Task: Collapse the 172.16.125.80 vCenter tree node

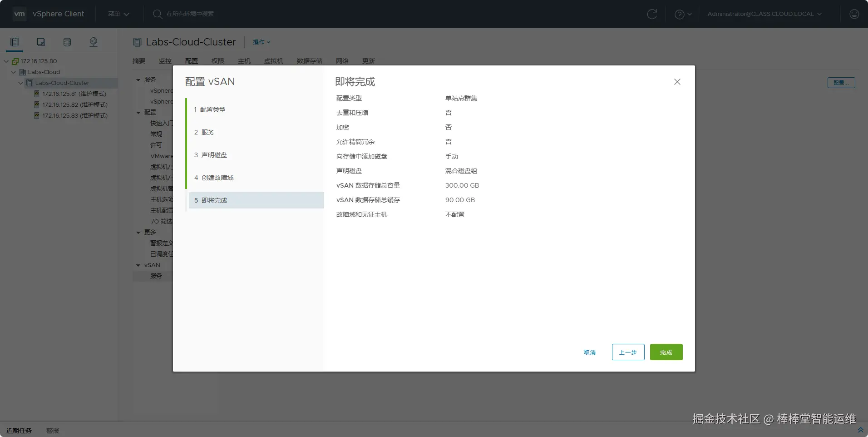Action: point(6,61)
